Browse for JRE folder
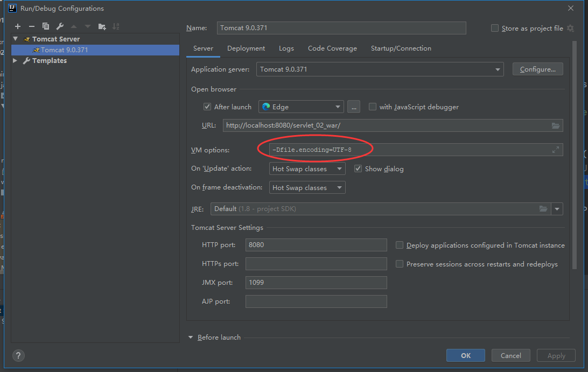Screen dimensions: 588x372 tap(543, 209)
